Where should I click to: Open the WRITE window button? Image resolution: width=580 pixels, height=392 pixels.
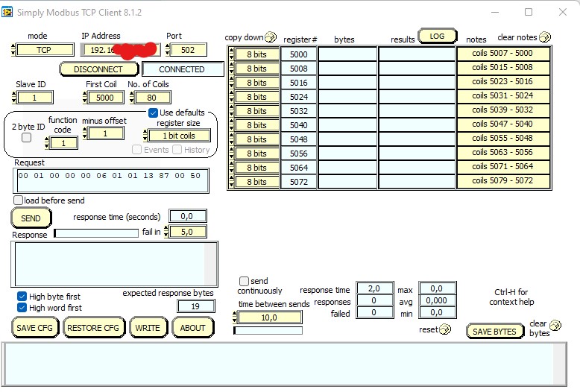148,328
